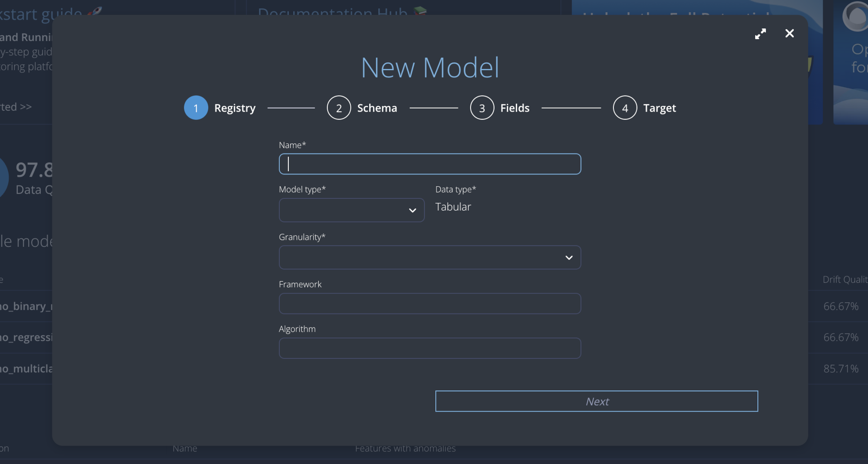The height and width of the screenshot is (464, 868).
Task: Click the 85.71% drift quality value
Action: click(x=841, y=368)
